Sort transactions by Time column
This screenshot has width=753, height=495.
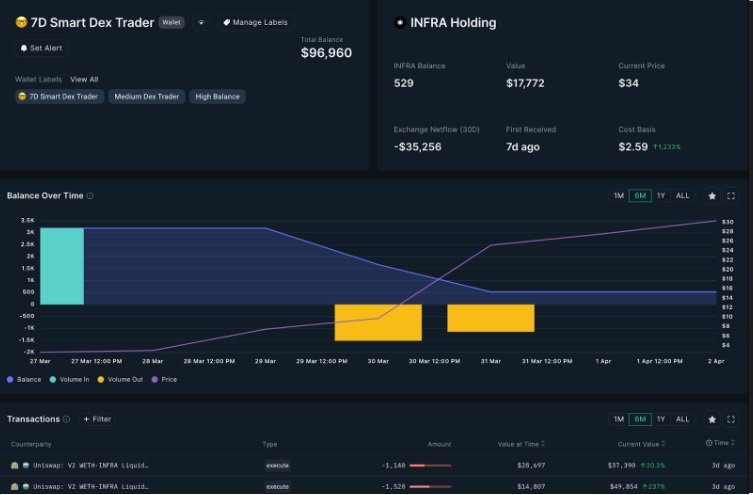coord(720,443)
